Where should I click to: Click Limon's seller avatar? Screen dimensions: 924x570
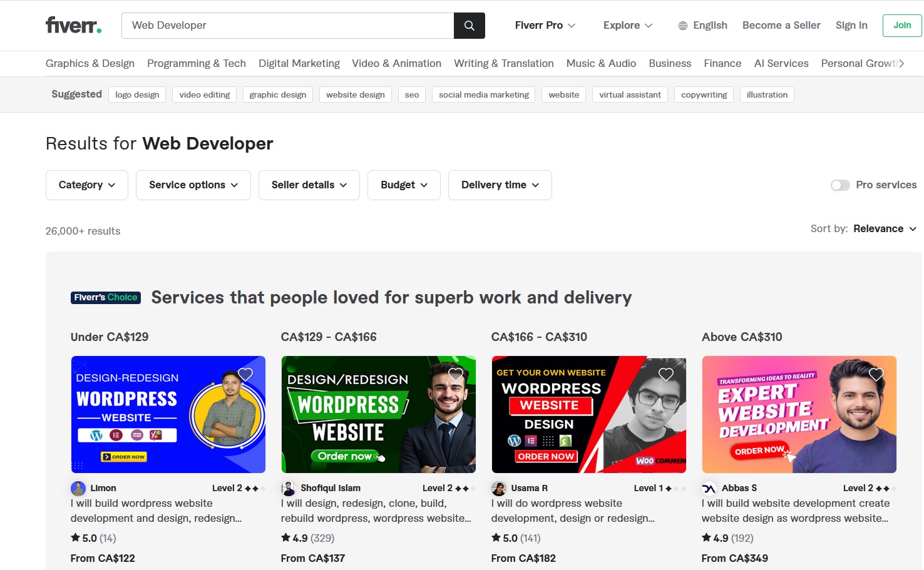click(78, 488)
